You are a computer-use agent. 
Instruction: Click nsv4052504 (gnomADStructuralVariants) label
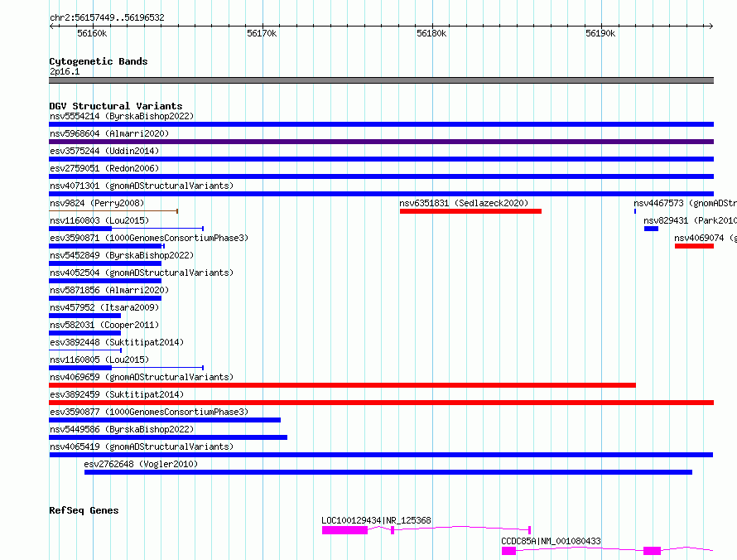point(142,273)
